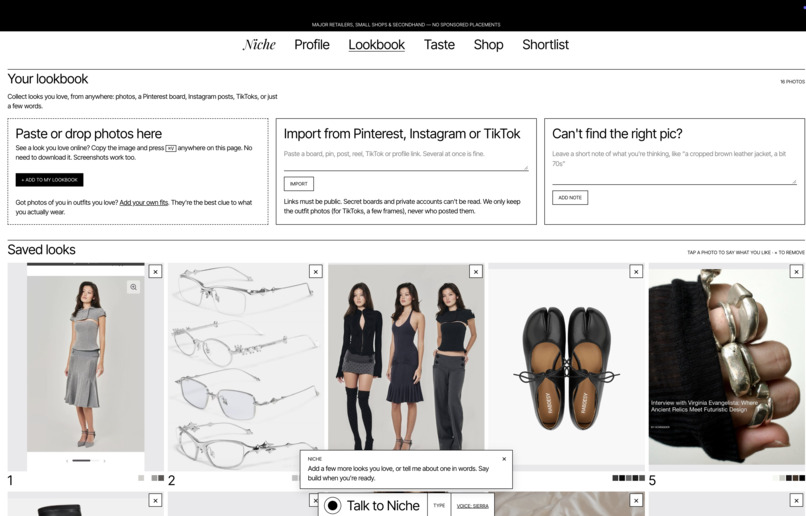Remove the black tabi flats look
The height and width of the screenshot is (516, 806).
636,271
